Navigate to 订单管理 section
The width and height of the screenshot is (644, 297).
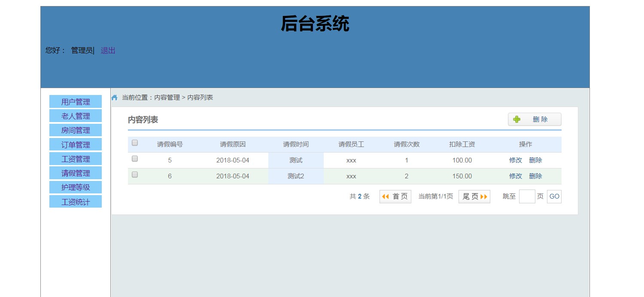[x=76, y=145]
